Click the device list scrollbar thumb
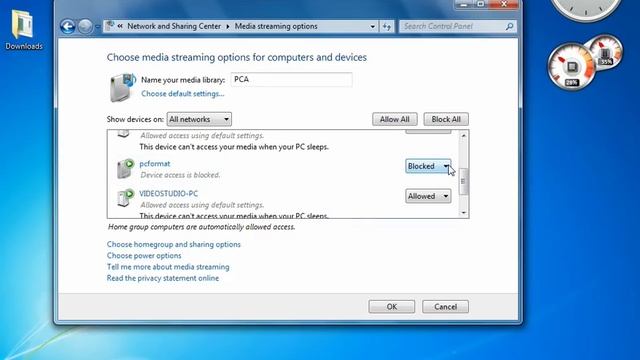 point(463,181)
